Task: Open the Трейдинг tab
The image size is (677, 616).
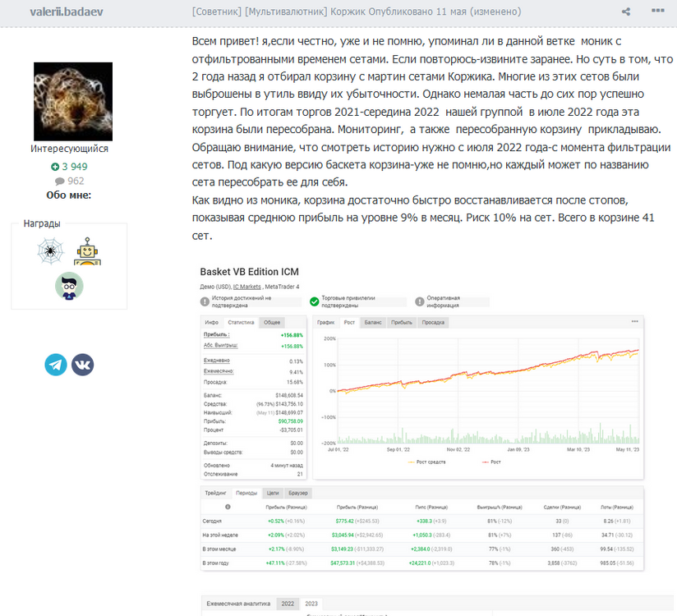Action: [x=215, y=493]
